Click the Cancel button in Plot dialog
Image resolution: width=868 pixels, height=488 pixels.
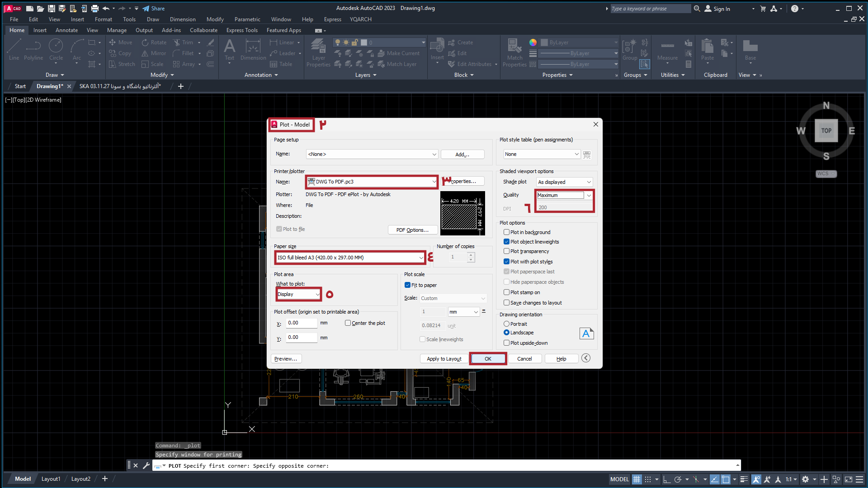(524, 359)
